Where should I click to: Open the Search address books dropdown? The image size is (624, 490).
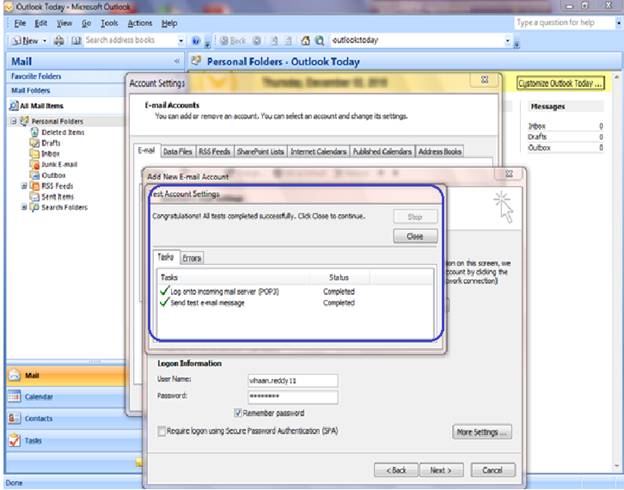pyautogui.click(x=181, y=41)
